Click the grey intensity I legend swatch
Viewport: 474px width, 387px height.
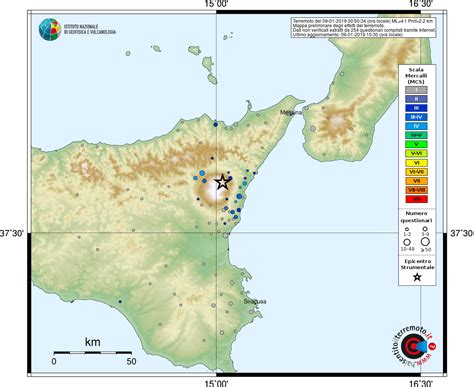coord(416,90)
